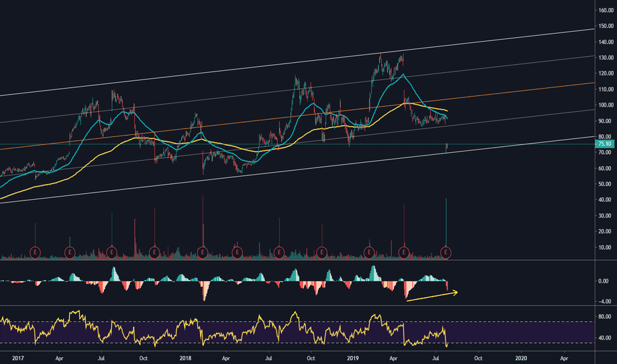Viewport: 617px width, 364px height.
Task: Click the 10.00 price axis label
Action: 605,248
